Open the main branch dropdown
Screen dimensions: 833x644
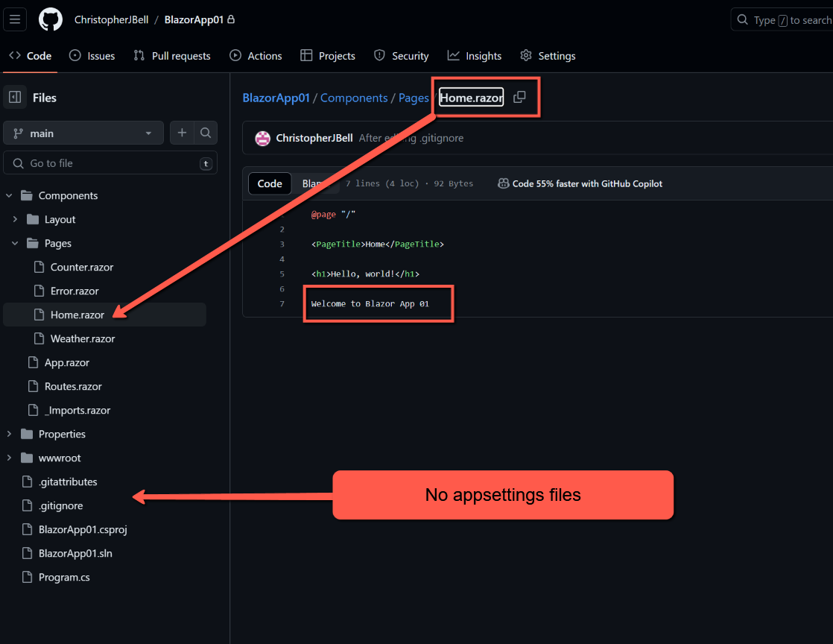(83, 133)
